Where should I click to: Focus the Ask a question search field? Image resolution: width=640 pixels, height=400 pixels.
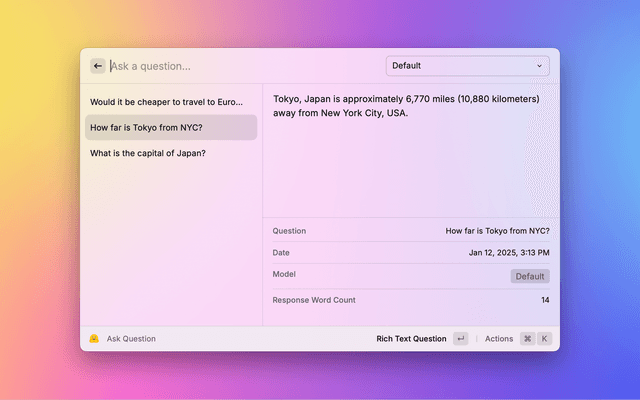point(240,66)
